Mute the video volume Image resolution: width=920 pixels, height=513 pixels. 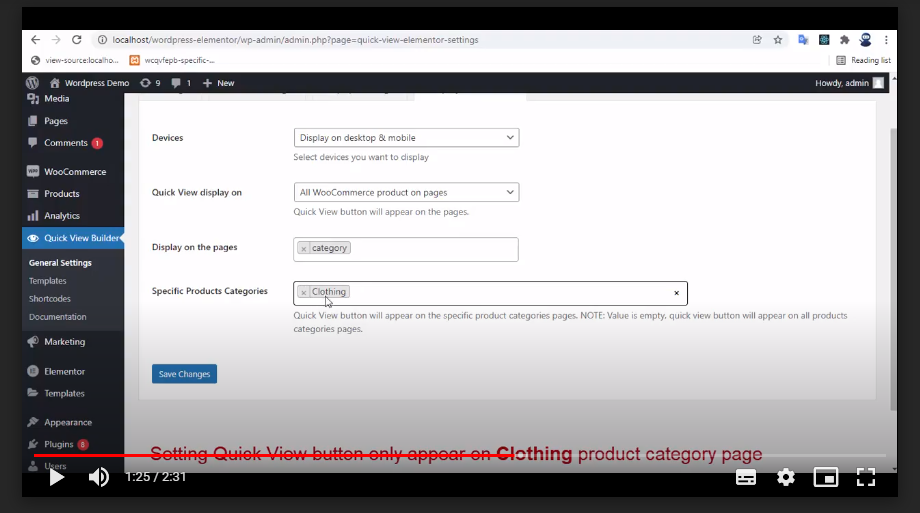99,477
